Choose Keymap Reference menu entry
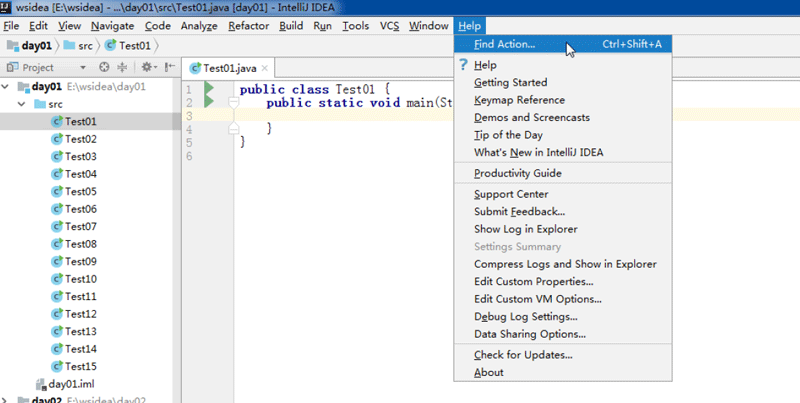The height and width of the screenshot is (403, 800). [563, 100]
